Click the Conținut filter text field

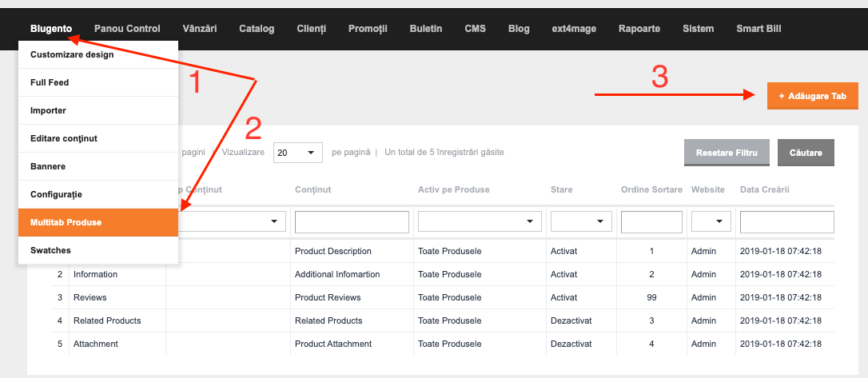pyautogui.click(x=352, y=222)
